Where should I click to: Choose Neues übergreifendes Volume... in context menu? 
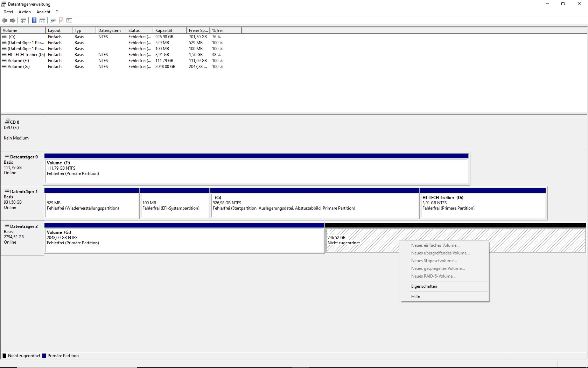(x=444, y=253)
